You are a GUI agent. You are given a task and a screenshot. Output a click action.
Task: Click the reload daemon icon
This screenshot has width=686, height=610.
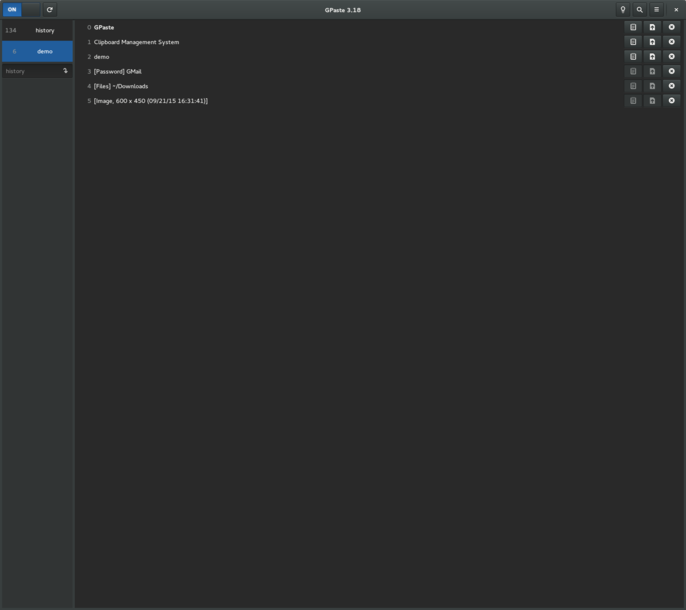(49, 10)
